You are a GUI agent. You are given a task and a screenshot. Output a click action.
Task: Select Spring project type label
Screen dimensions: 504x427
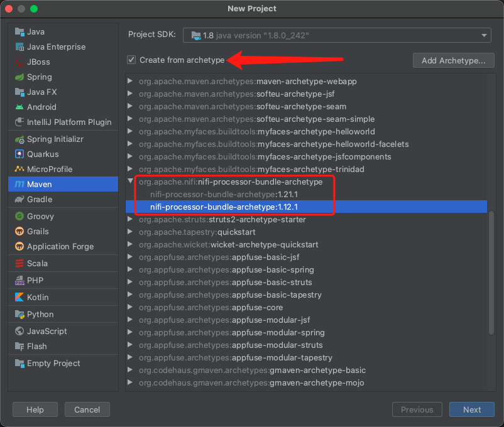pos(39,77)
